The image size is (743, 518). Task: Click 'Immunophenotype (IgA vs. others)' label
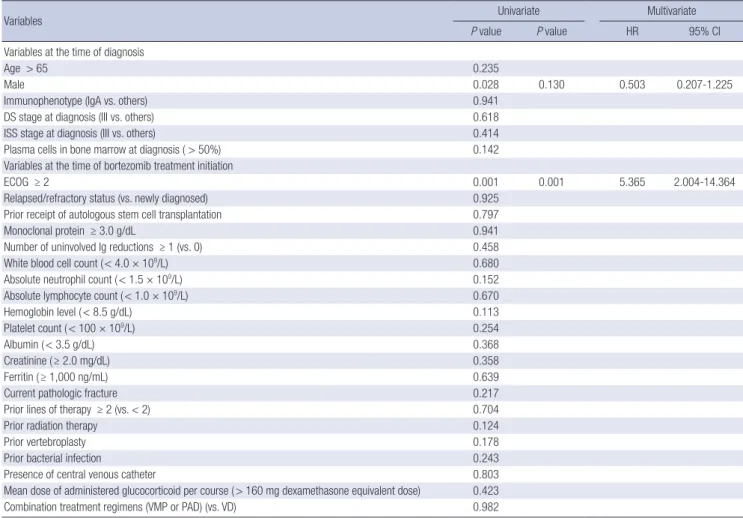pos(75,101)
